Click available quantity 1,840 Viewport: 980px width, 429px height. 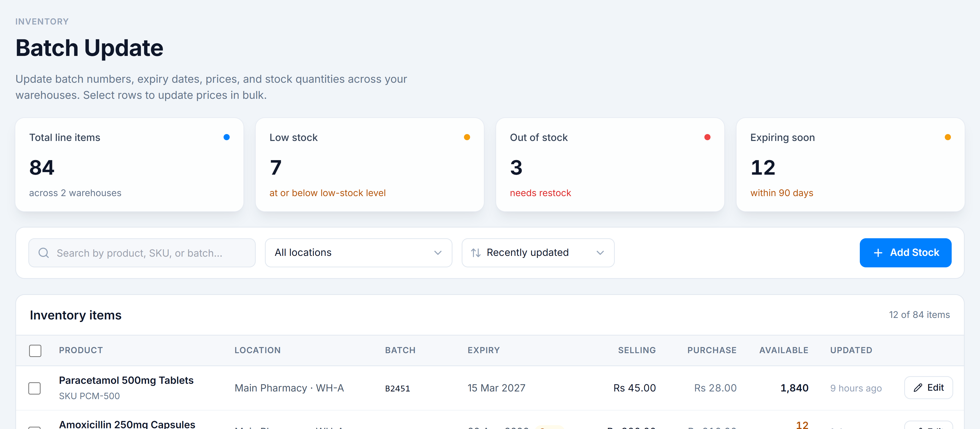(794, 388)
